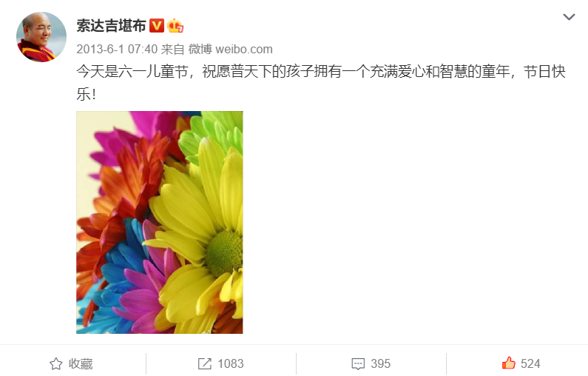Open the post options chevron menu
This screenshot has height=376, width=588.
tap(569, 17)
